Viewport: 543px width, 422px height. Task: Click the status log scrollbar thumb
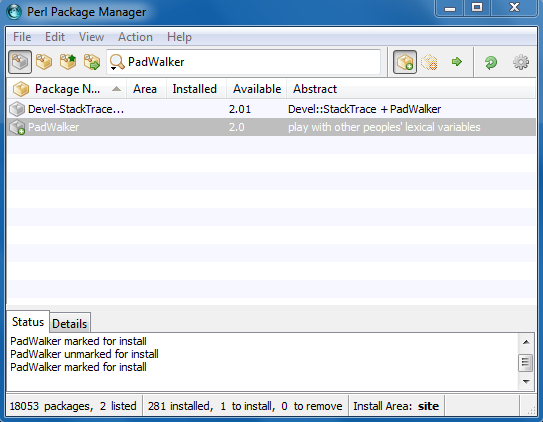525,362
